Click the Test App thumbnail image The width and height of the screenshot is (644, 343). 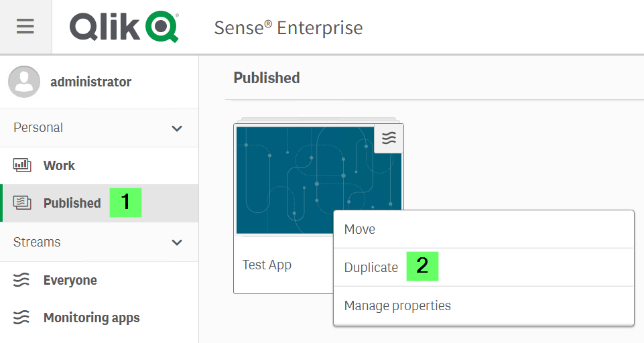click(x=319, y=180)
